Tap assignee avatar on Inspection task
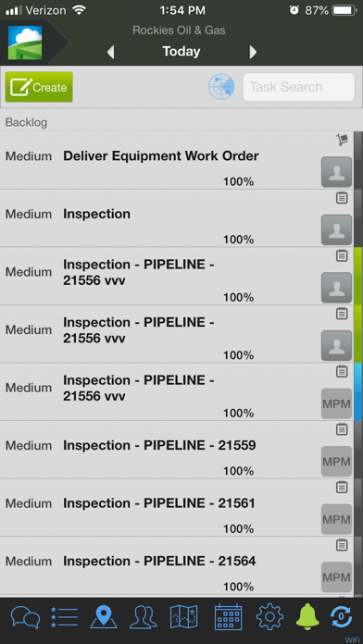Viewport: 363px width, 644px height. click(x=337, y=230)
